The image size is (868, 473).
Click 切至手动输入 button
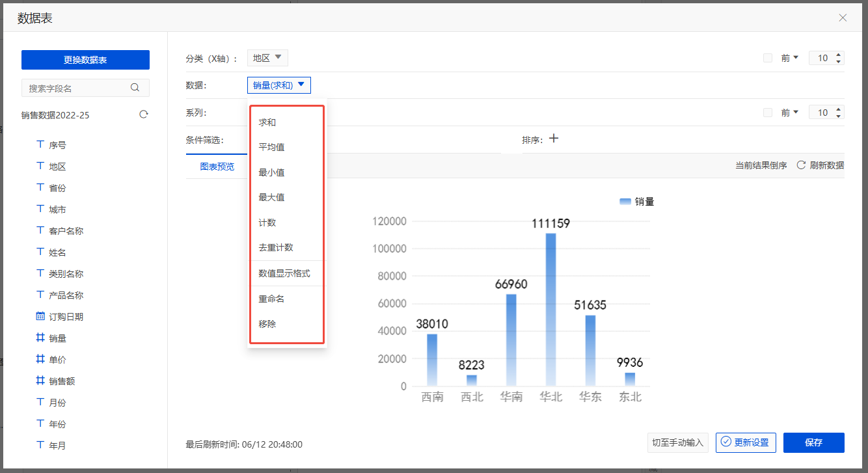pyautogui.click(x=678, y=442)
